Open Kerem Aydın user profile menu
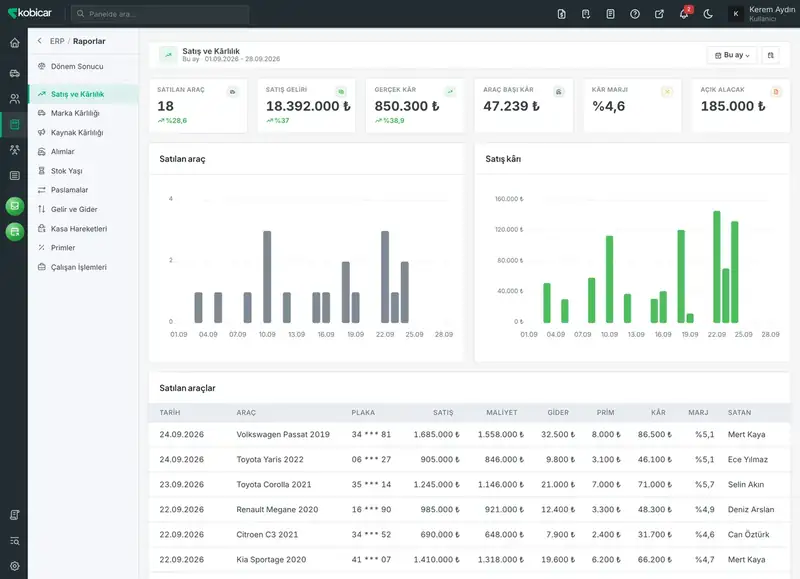The height and width of the screenshot is (579, 800). click(x=762, y=14)
